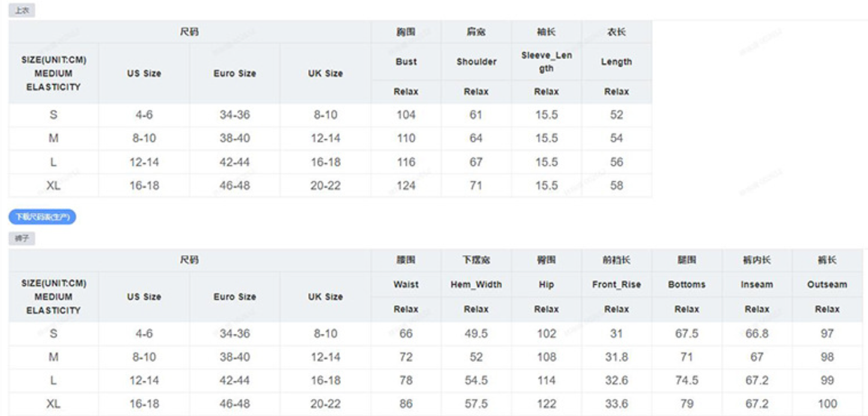Viewport: 868px width, 416px height.
Task: Select the Sleeve_Length column header
Action: [546, 62]
